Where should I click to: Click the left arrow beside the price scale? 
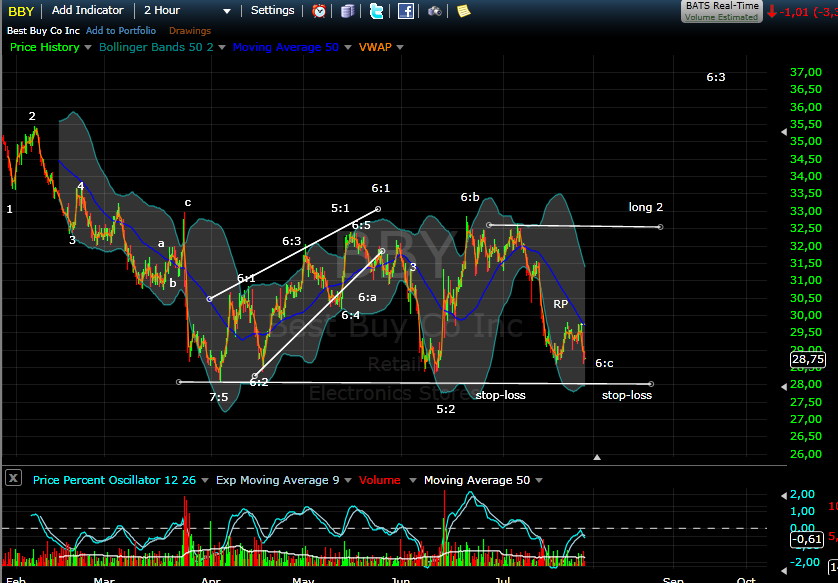click(x=782, y=133)
